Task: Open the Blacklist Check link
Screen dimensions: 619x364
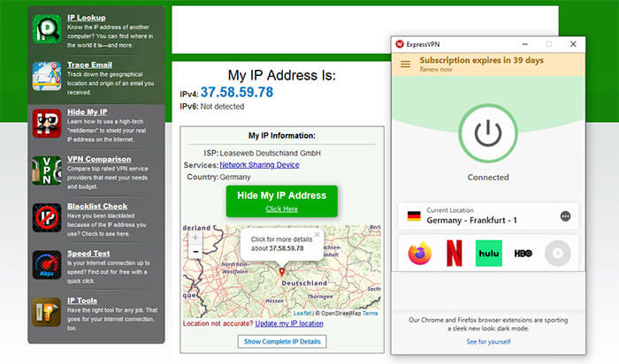Action: (x=97, y=206)
